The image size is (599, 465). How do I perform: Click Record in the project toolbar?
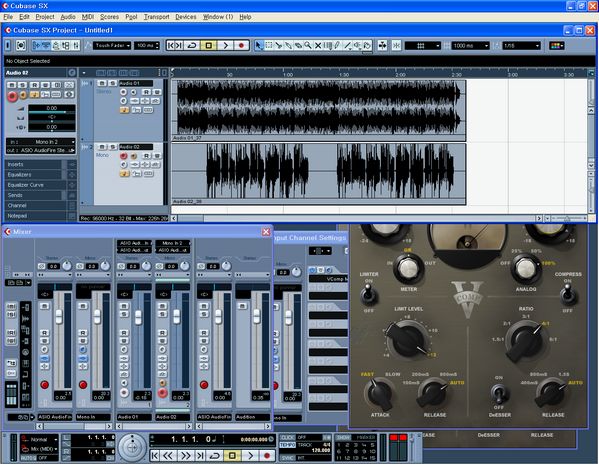(x=241, y=45)
